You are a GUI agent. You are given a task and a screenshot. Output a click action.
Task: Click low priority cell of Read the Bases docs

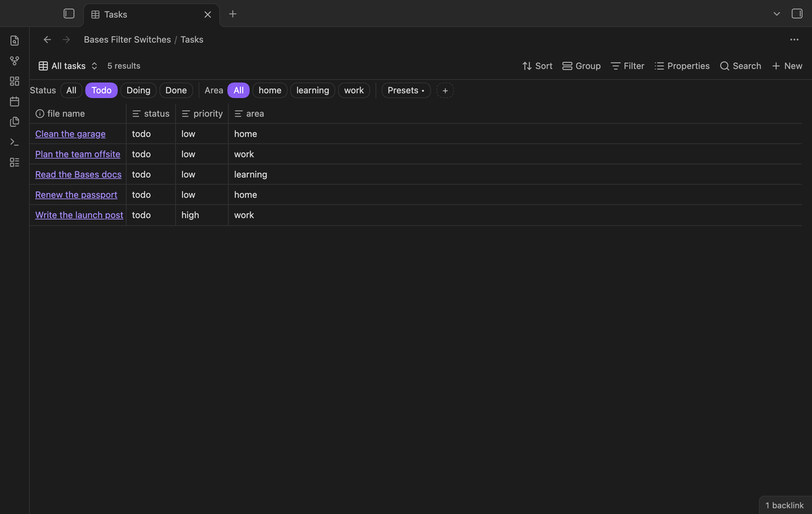(x=202, y=174)
